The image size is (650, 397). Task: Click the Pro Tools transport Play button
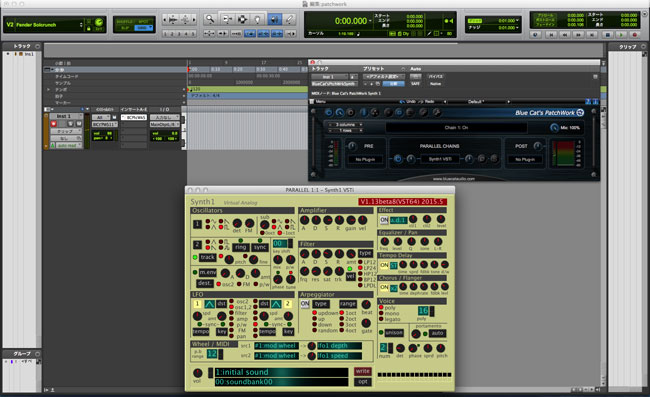point(621,35)
